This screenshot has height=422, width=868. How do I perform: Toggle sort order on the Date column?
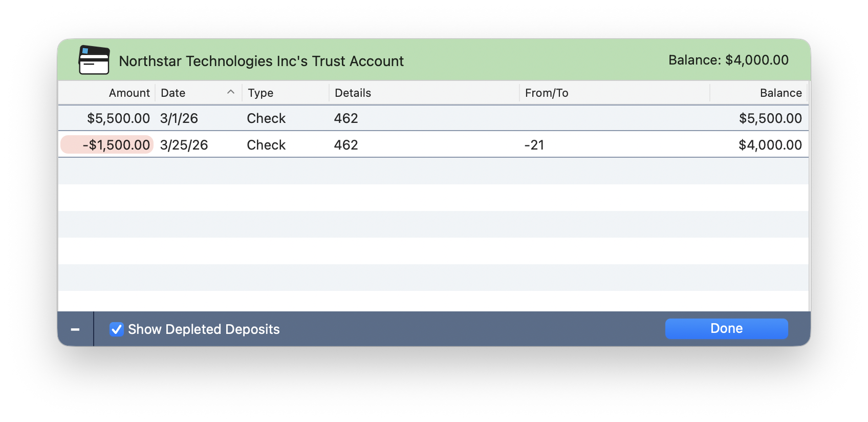[172, 93]
